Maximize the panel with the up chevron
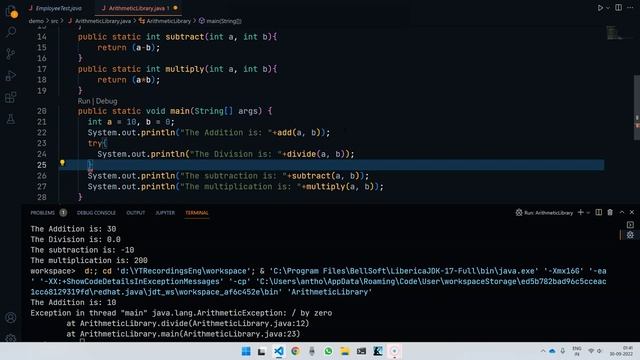Screen dimensions: 640x360 coord(622,212)
